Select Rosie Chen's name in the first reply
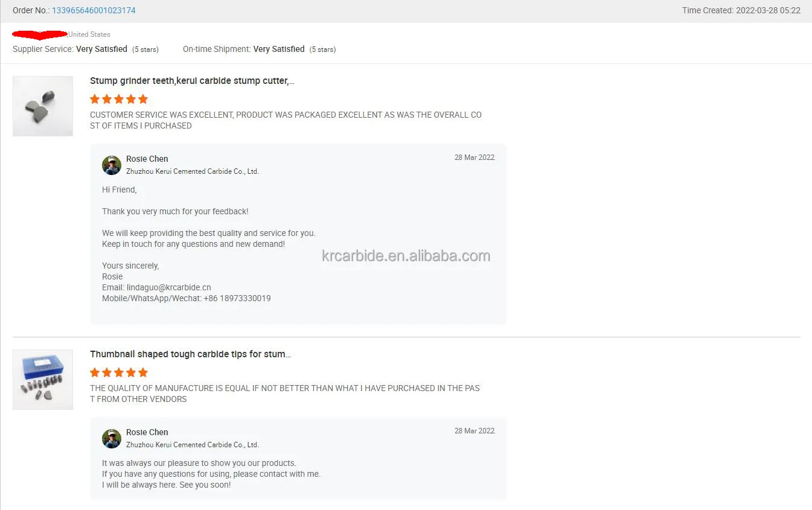This screenshot has width=812, height=510. 147,159
